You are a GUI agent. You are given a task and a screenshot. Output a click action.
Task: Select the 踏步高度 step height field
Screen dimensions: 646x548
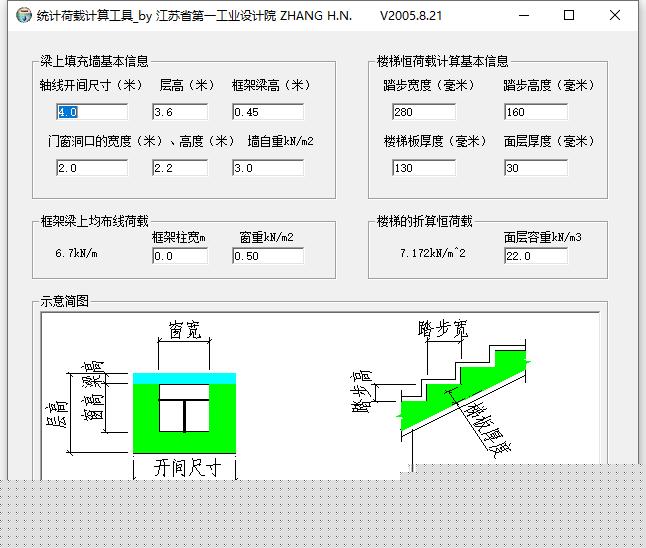[x=535, y=112]
